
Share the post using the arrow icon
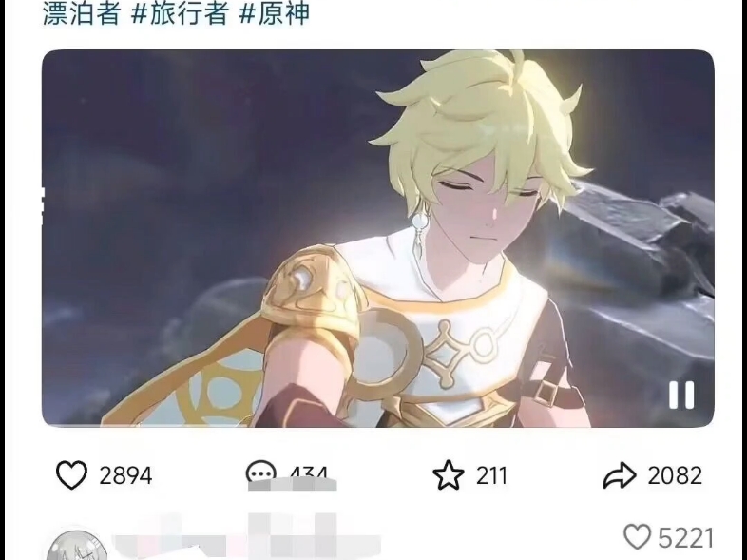tap(620, 475)
